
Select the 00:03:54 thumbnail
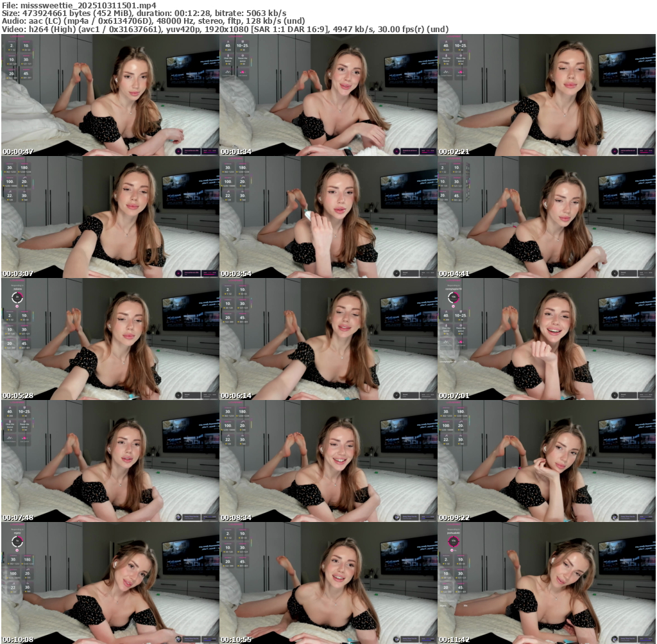pyautogui.click(x=328, y=217)
